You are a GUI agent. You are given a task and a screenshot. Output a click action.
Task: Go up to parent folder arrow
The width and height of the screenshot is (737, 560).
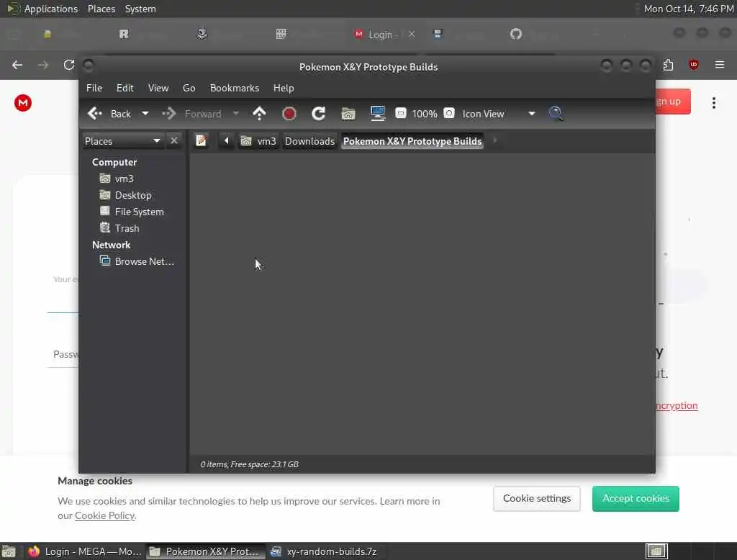[x=259, y=114]
